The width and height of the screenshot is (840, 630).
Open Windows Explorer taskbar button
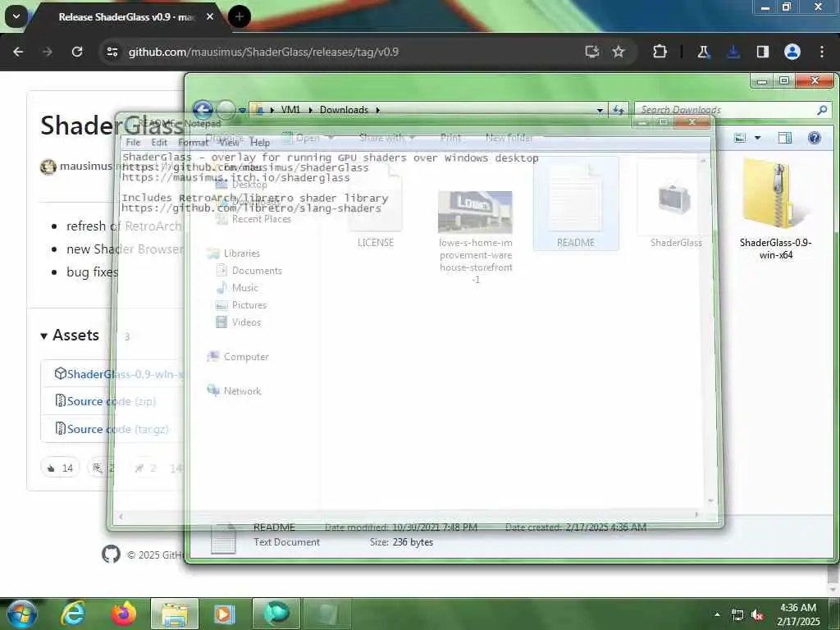pyautogui.click(x=175, y=614)
